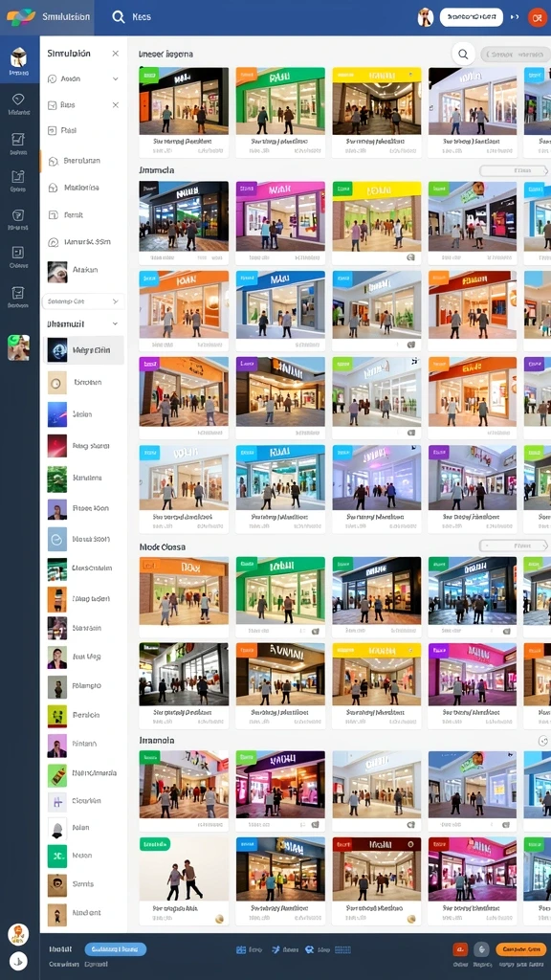551x980 pixels.
Task: Click the colorful app logo in top-left corner
Action: (21, 17)
